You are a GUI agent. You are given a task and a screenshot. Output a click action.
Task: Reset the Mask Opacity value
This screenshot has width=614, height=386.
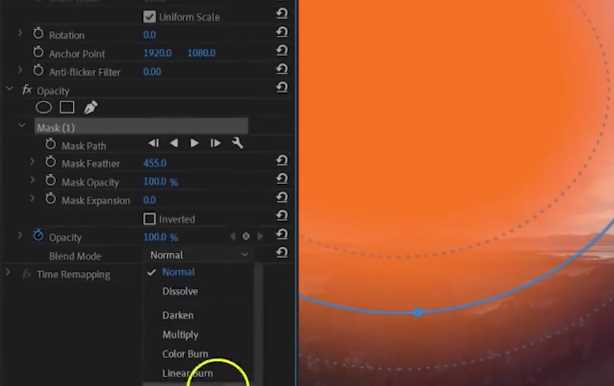[282, 179]
